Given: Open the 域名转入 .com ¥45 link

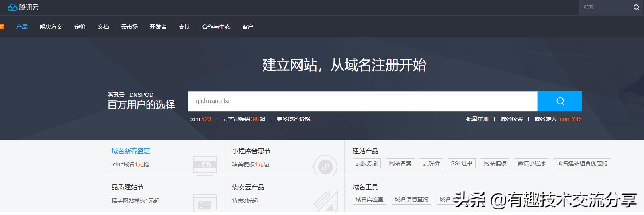Looking at the screenshot, I should [558, 119].
